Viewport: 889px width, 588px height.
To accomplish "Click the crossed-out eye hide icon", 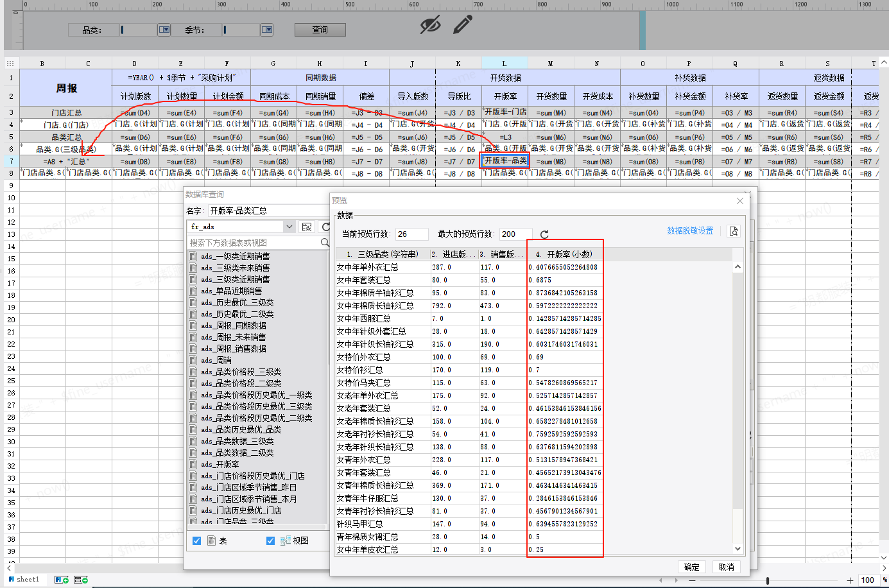I will [430, 25].
